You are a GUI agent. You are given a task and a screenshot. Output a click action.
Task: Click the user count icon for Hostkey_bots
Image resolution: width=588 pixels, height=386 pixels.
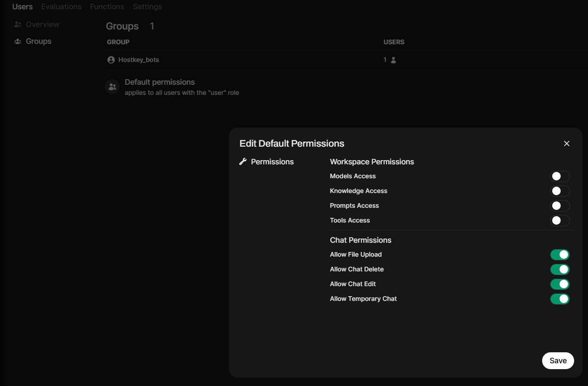393,60
